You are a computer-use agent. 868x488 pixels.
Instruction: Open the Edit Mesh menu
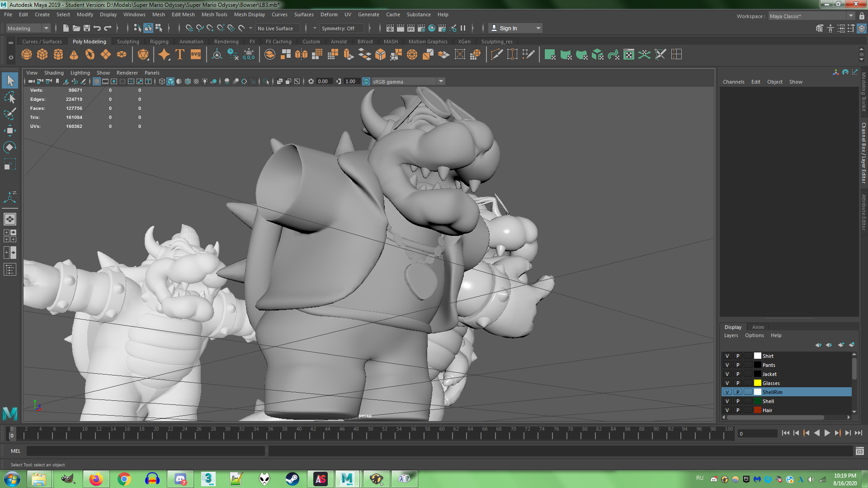coord(183,14)
